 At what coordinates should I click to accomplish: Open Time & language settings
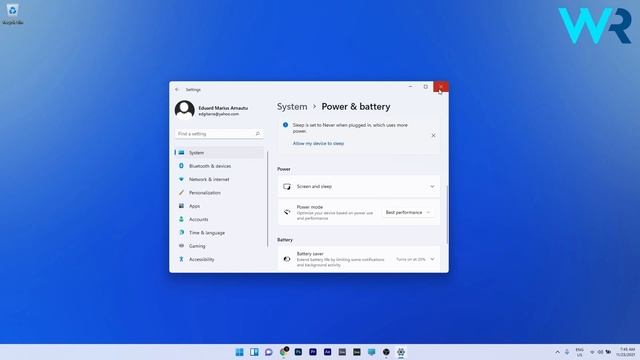tap(219, 233)
